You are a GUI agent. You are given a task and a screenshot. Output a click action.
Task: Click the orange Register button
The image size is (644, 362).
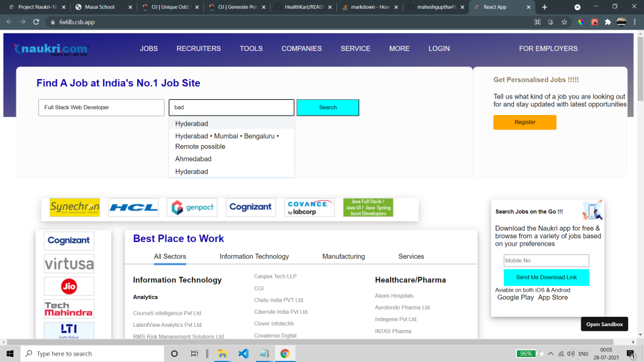[x=525, y=123]
